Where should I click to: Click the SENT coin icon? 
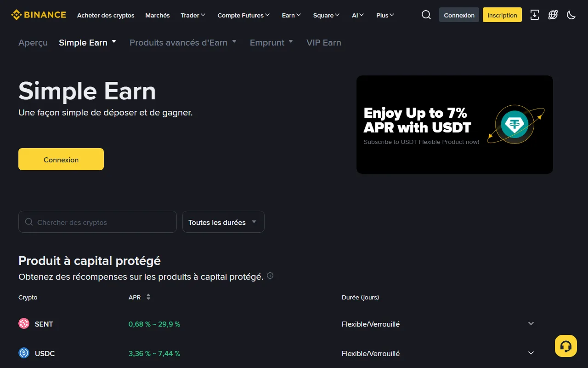pos(24,324)
